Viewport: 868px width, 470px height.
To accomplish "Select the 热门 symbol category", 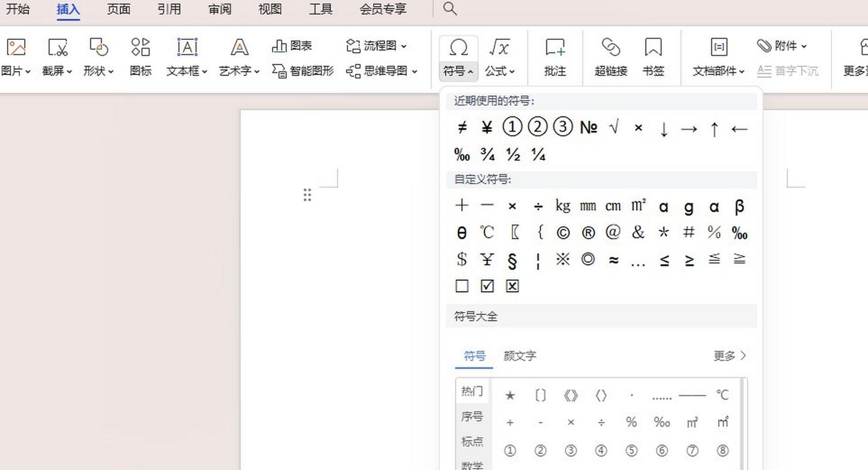I will pyautogui.click(x=472, y=391).
